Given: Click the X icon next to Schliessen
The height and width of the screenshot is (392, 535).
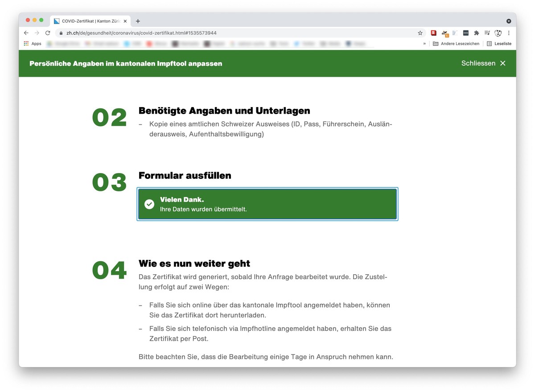Looking at the screenshot, I should tap(503, 63).
